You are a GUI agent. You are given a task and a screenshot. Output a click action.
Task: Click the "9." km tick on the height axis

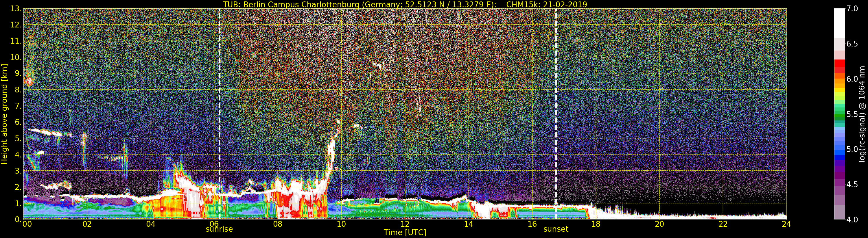(18, 73)
